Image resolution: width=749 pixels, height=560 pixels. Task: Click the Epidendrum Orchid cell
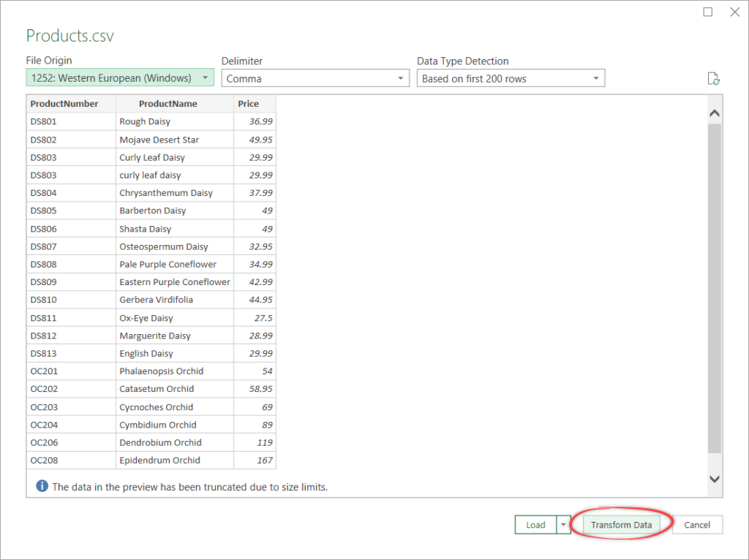175,460
